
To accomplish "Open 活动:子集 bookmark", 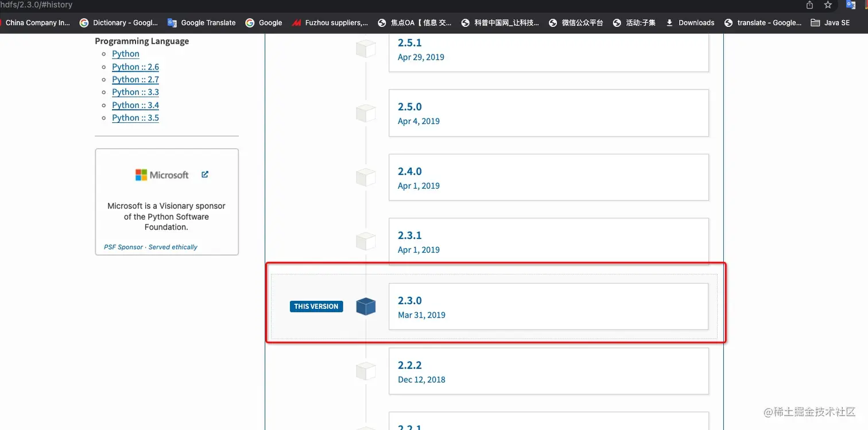I will click(634, 23).
